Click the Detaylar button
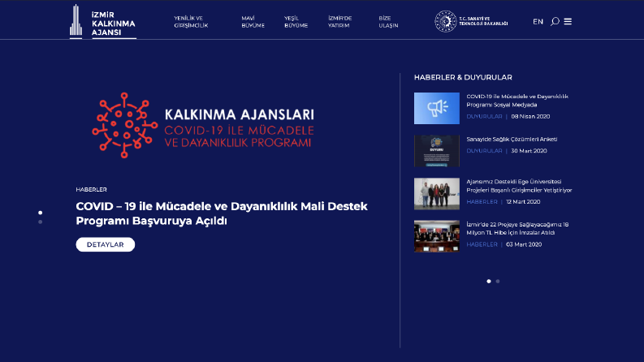The height and width of the screenshot is (362, 644). click(105, 244)
